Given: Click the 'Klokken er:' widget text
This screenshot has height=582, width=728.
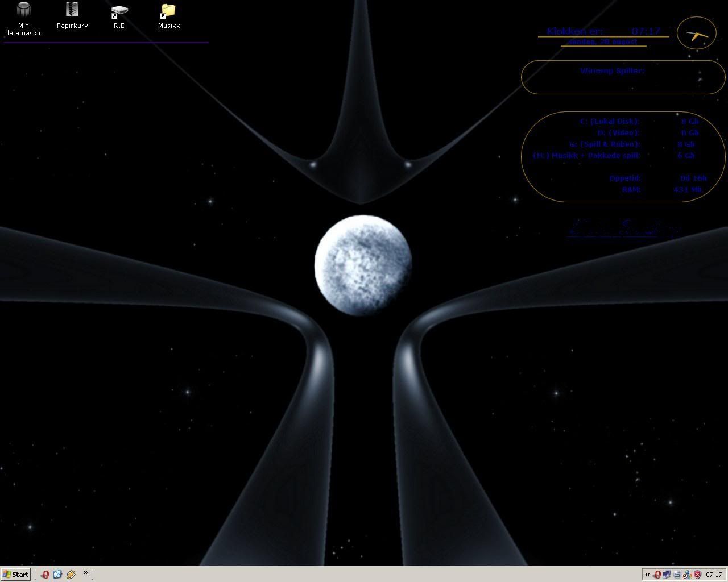Looking at the screenshot, I should coord(574,31).
